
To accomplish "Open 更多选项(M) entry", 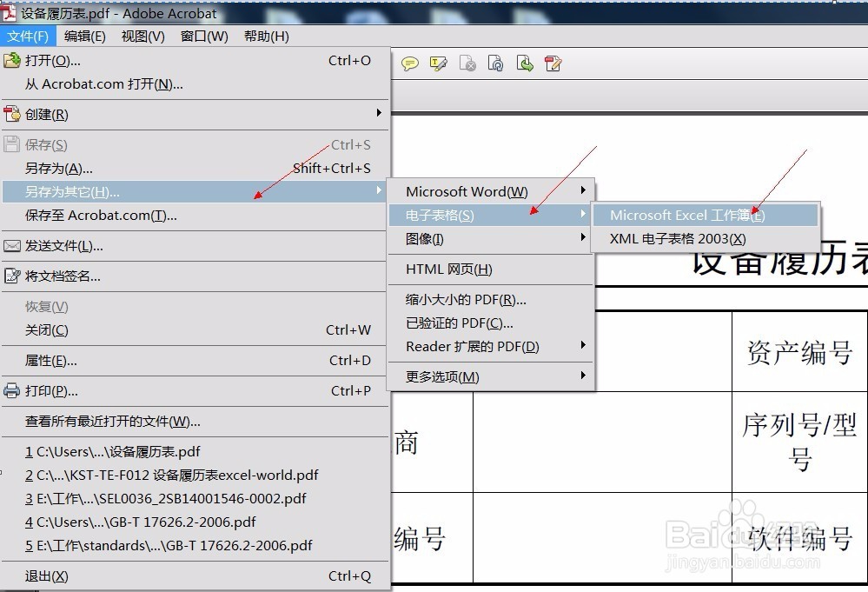I will pos(491,377).
